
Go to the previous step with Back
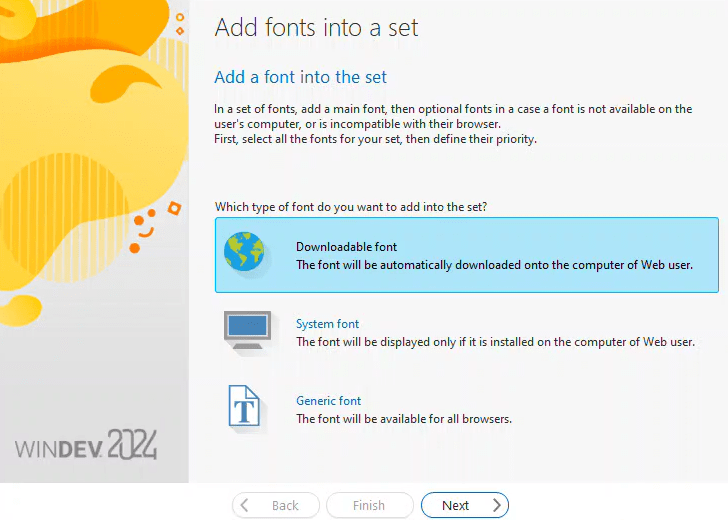276,506
